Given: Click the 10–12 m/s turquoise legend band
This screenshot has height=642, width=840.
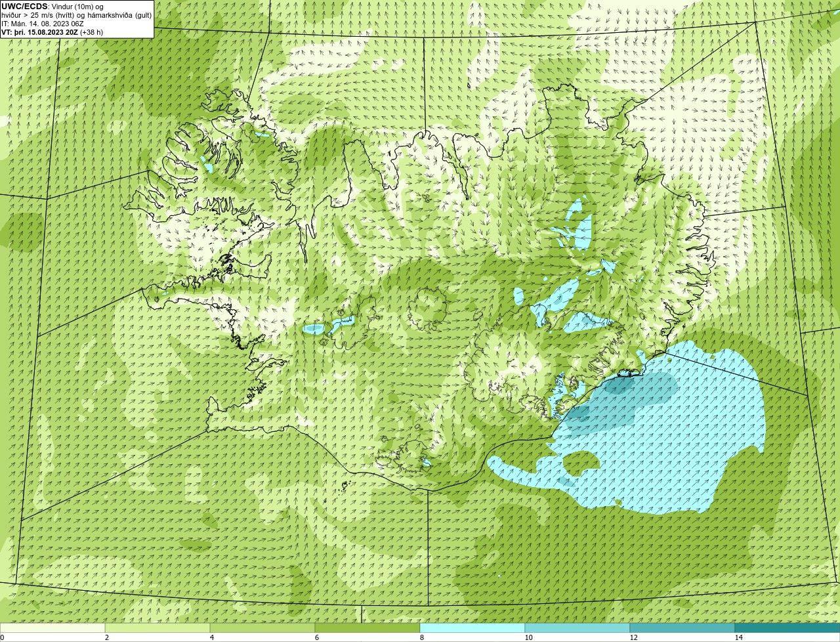Looking at the screenshot, I should point(577,628).
